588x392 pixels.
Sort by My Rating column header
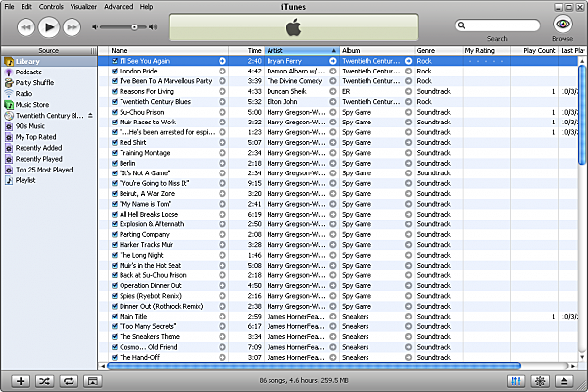pos(486,51)
